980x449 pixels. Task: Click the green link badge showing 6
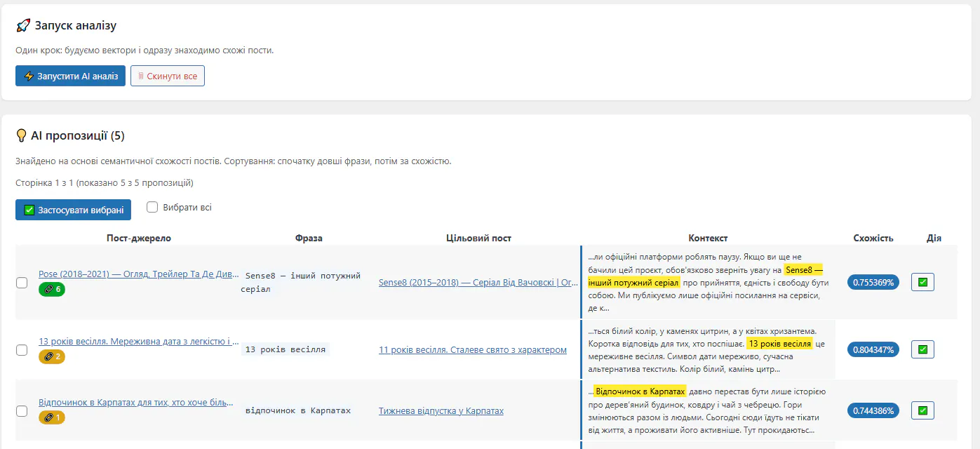[52, 289]
